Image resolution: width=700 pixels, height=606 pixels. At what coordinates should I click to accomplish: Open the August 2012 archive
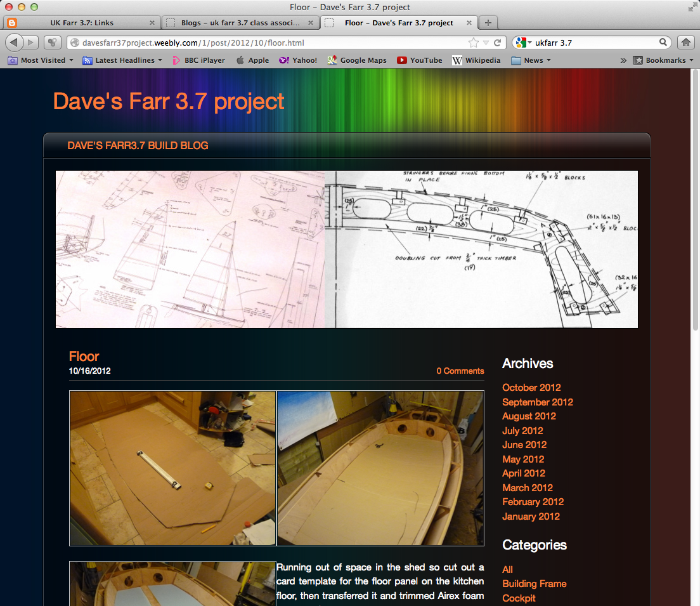[x=529, y=416]
